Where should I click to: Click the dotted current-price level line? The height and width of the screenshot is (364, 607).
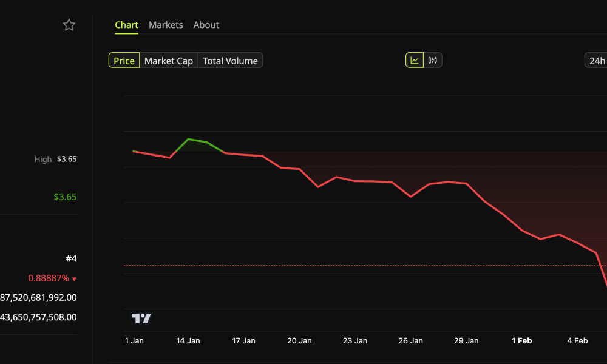point(364,265)
